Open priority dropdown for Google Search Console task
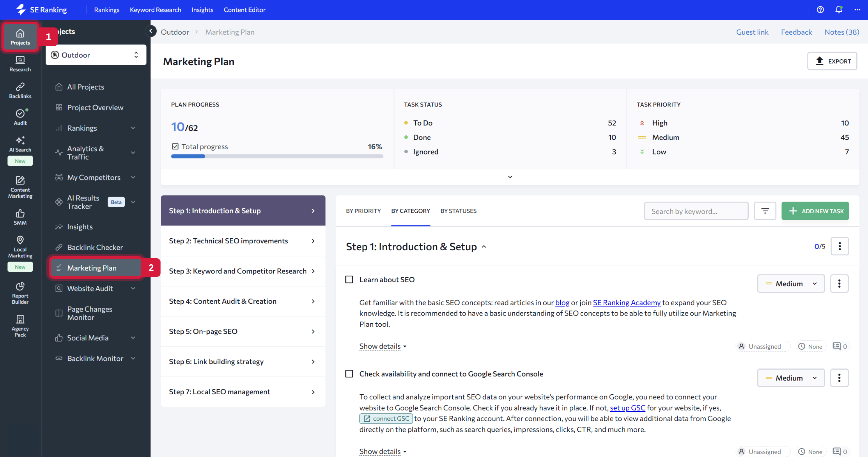The image size is (868, 457). 791,378
